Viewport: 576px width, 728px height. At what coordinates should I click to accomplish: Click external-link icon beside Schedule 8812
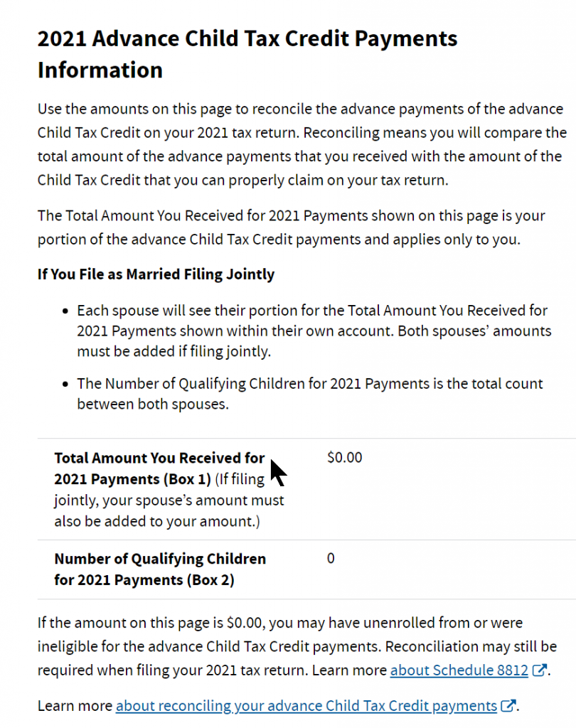(540, 670)
